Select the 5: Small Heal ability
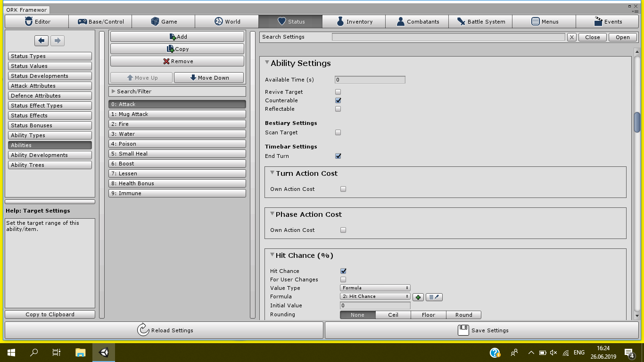The image size is (644, 362). click(177, 154)
